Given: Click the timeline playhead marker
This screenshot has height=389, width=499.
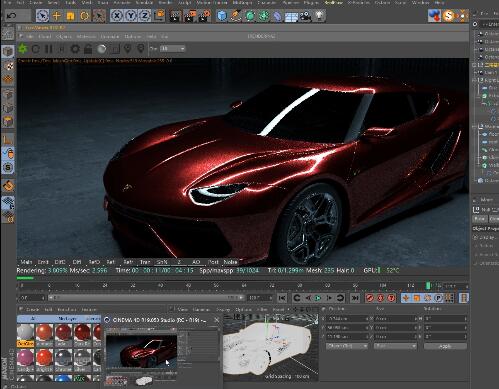Looking at the screenshot, I should click(428, 286).
